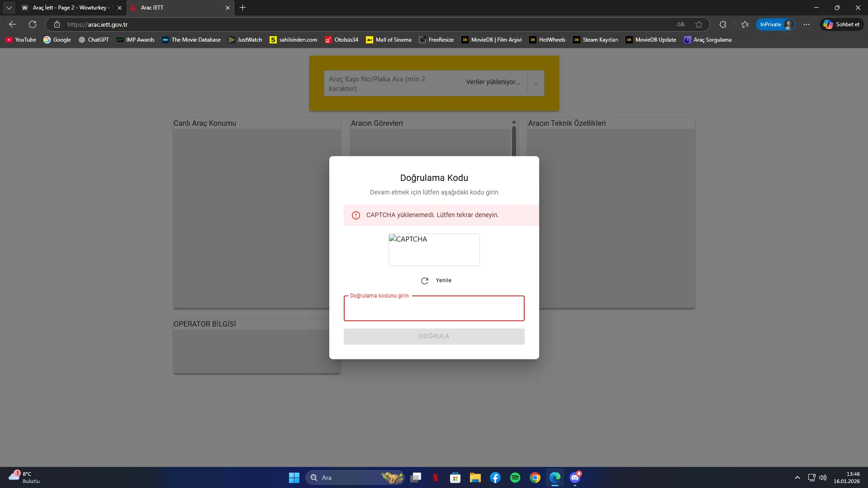Open the translate page icon

coord(681,24)
